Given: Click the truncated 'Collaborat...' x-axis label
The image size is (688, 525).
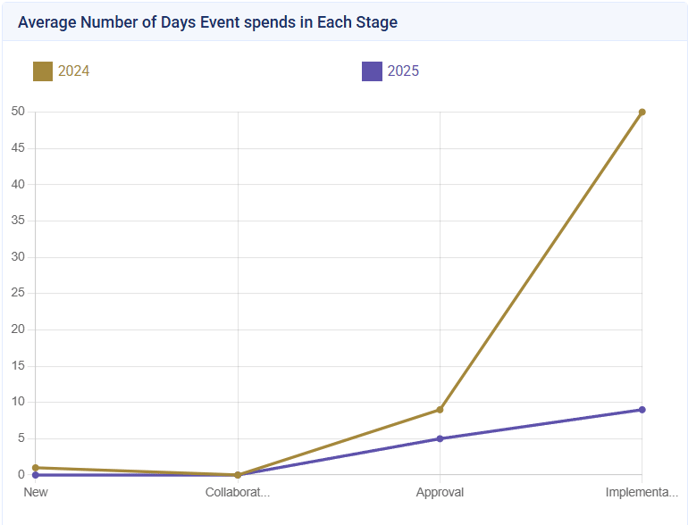Looking at the screenshot, I should (238, 493).
